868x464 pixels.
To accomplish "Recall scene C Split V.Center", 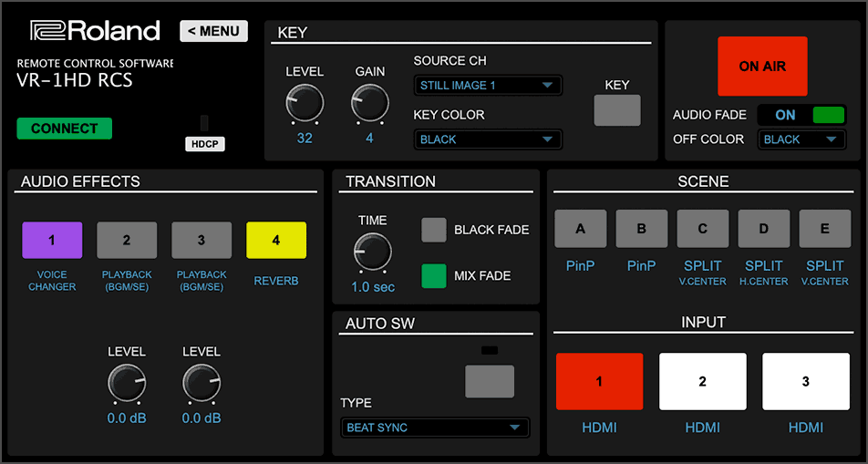I will point(702,229).
